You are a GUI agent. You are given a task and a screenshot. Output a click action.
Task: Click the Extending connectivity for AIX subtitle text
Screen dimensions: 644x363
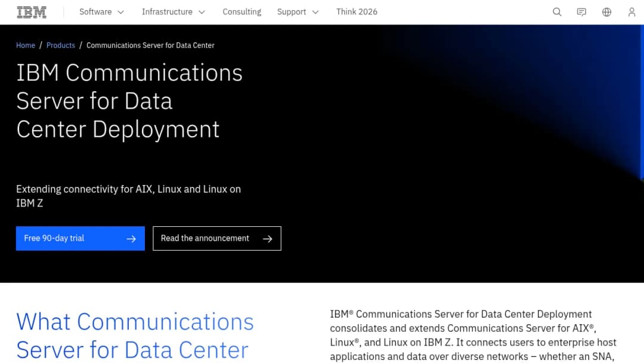pyautogui.click(x=129, y=196)
